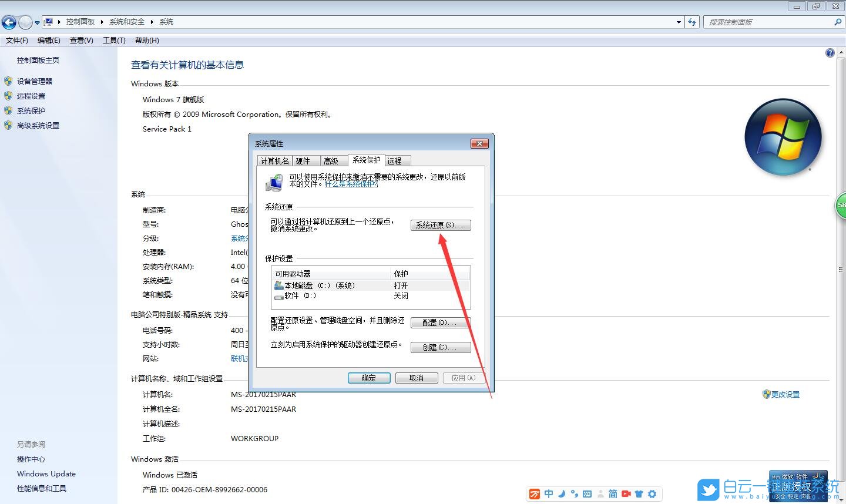
Task: Click the 可用驱动器 column header
Action: click(332, 274)
